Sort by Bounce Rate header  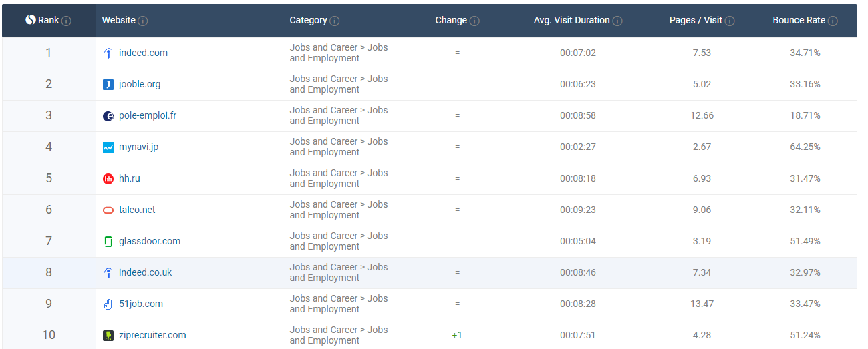tap(799, 20)
